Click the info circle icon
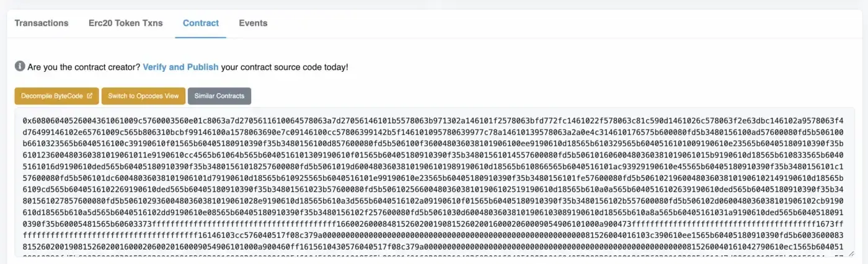The width and height of the screenshot is (868, 264). tap(20, 66)
